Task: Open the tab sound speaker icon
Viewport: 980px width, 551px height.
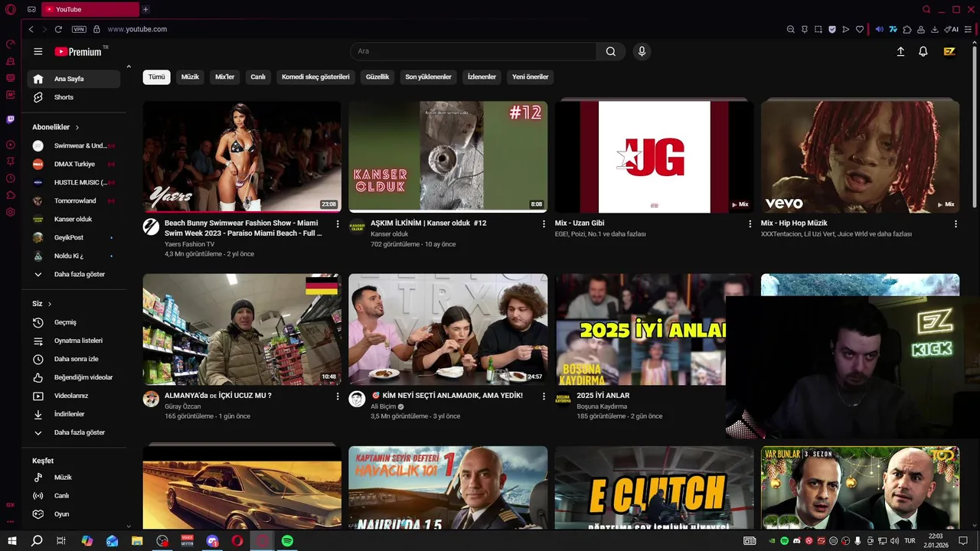Action: pos(880,29)
